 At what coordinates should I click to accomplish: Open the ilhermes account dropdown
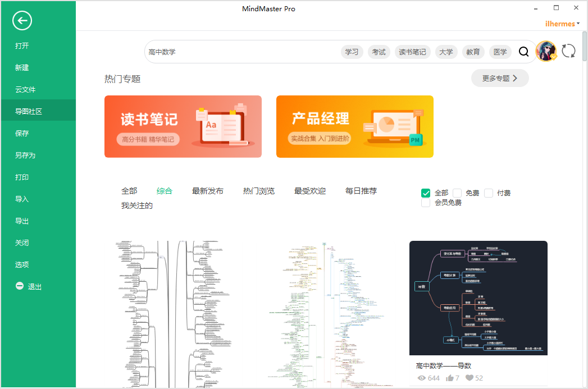coord(562,24)
